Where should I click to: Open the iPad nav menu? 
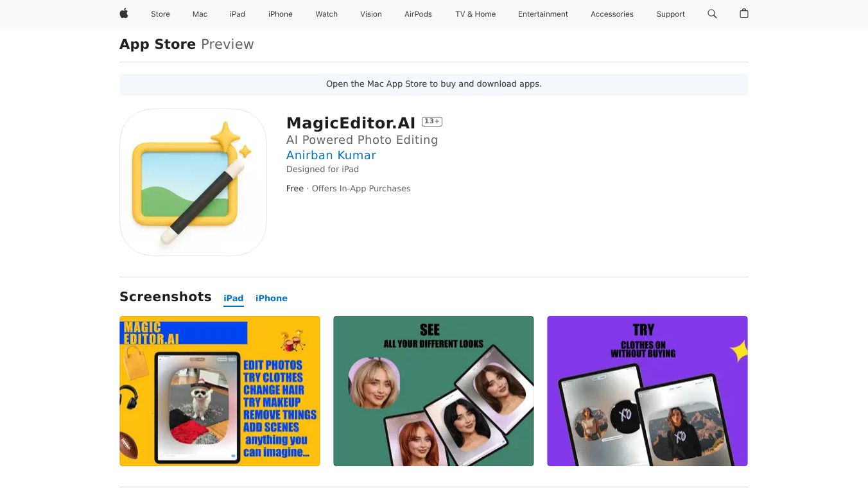238,14
